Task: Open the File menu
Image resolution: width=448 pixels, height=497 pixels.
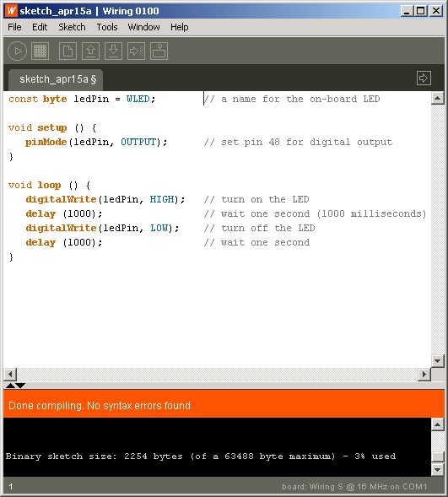Action: point(14,27)
